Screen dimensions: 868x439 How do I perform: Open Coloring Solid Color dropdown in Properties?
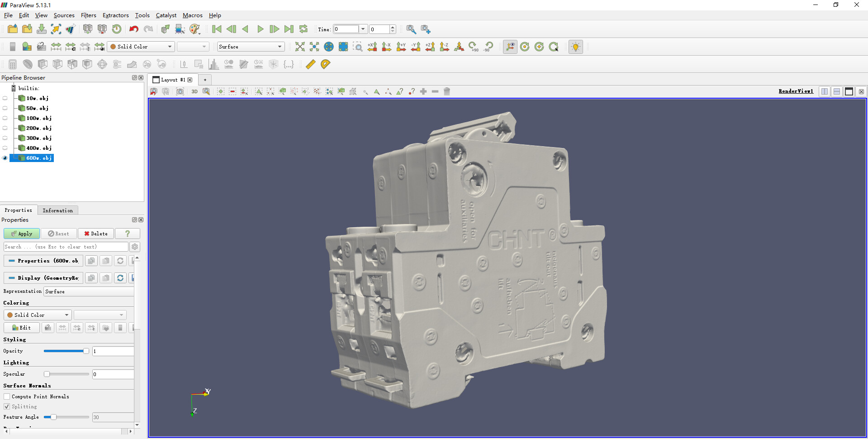click(x=38, y=315)
